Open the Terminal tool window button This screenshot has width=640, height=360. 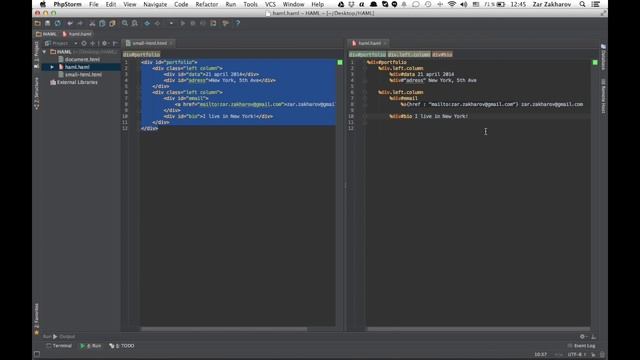coord(59,346)
